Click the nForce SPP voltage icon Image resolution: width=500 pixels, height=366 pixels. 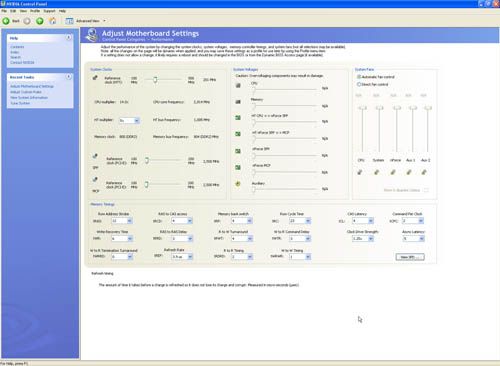[238, 151]
